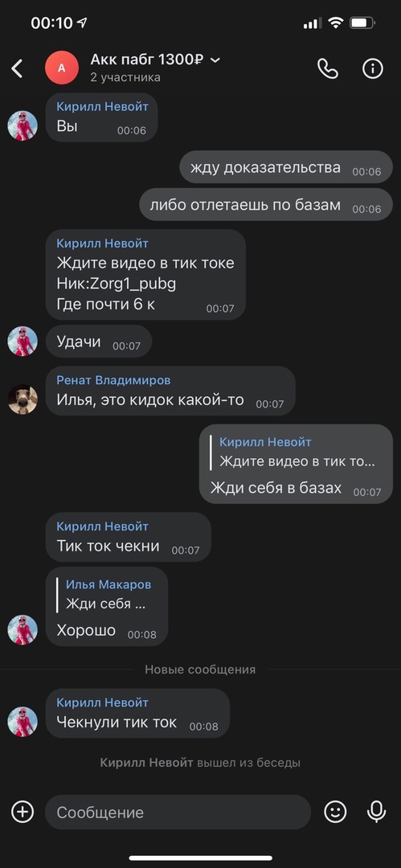This screenshot has width=401, height=868.
Task: Start a call with the phone icon
Action: [x=327, y=68]
